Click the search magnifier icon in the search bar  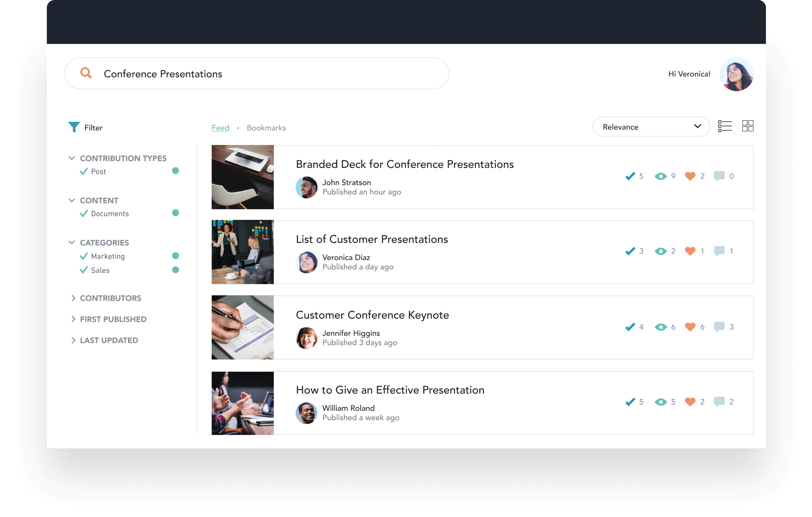pyautogui.click(x=87, y=73)
